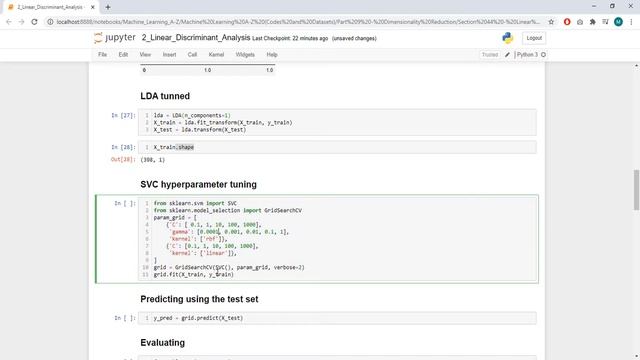Open the Insert menu
Image resolution: width=640 pixels, height=360 pixels.
point(169,55)
